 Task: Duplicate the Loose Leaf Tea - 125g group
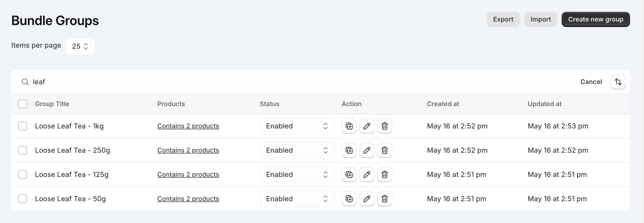point(349,174)
